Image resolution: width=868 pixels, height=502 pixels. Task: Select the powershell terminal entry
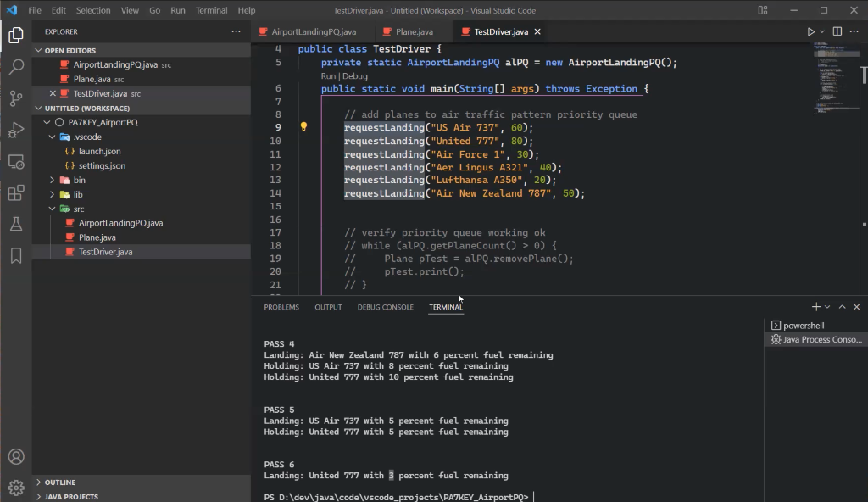click(803, 326)
